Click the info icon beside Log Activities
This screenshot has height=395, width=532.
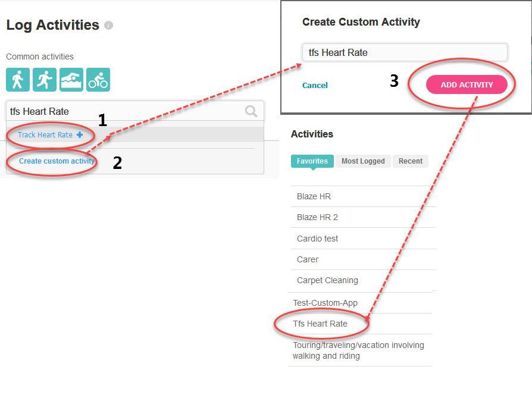108,26
